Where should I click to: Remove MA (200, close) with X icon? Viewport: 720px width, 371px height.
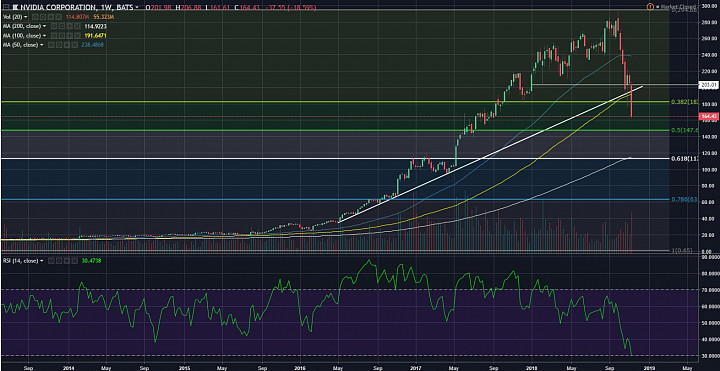pos(77,27)
